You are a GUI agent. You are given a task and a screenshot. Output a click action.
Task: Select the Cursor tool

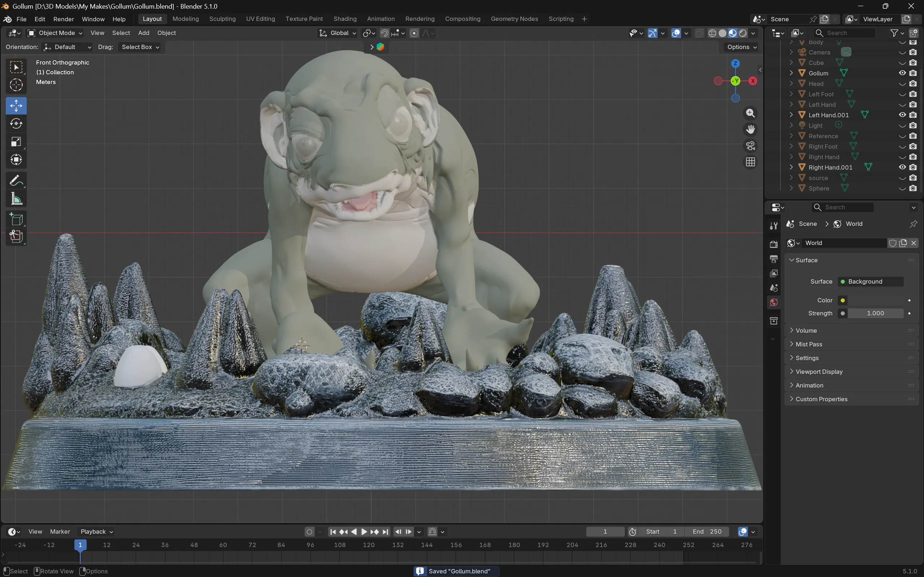(x=16, y=85)
